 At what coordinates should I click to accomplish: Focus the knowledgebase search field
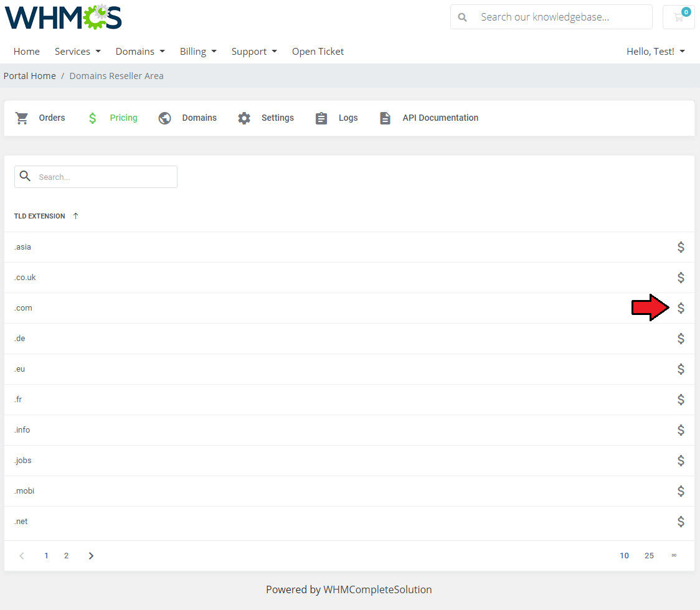click(551, 17)
